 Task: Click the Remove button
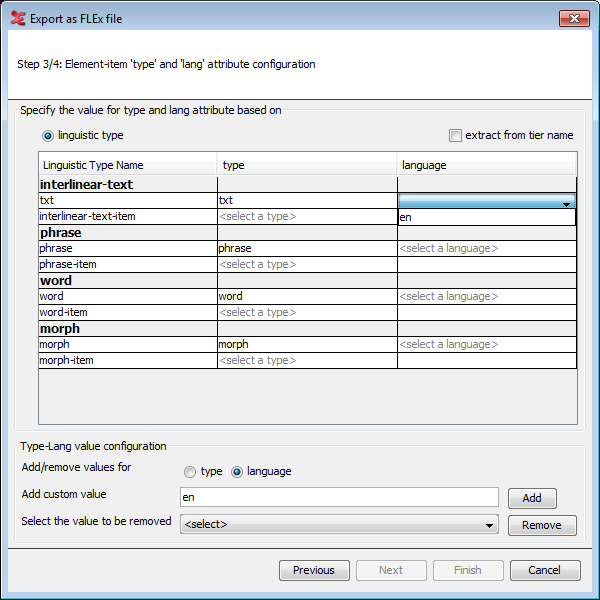point(542,525)
